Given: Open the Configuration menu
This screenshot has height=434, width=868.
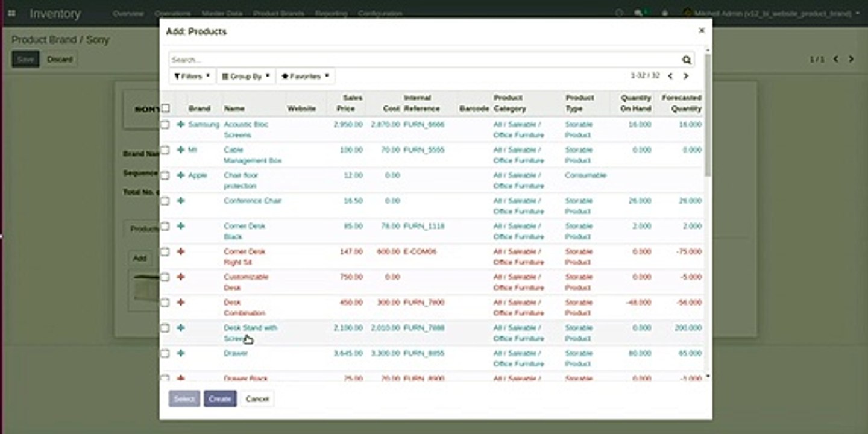Looking at the screenshot, I should (380, 13).
